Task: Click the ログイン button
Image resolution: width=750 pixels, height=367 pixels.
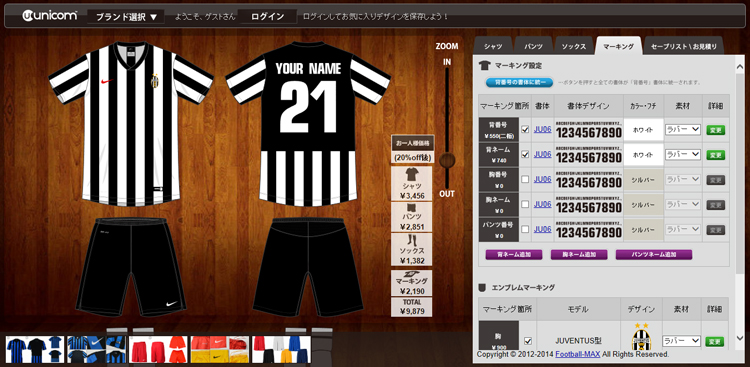Action: click(x=267, y=17)
